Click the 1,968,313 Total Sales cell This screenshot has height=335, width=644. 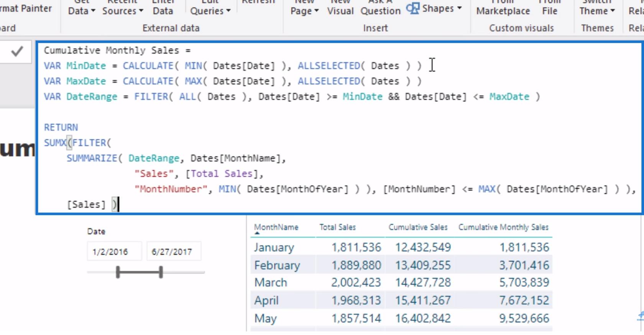tap(356, 301)
